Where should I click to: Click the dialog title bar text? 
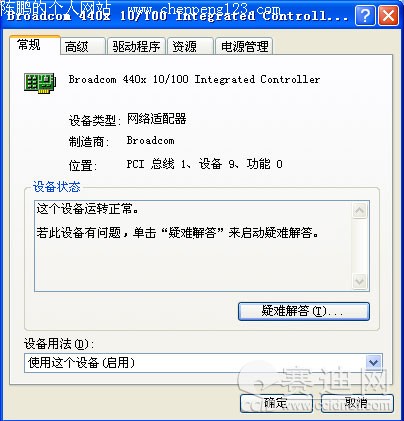177,16
